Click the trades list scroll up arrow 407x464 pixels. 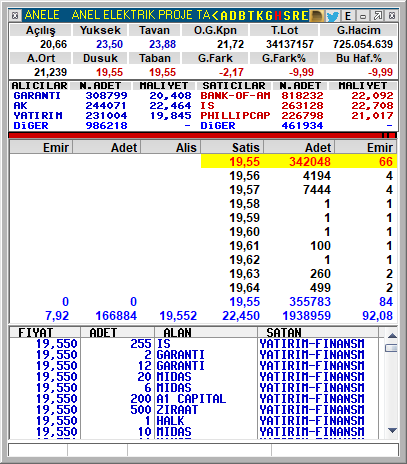click(x=392, y=336)
